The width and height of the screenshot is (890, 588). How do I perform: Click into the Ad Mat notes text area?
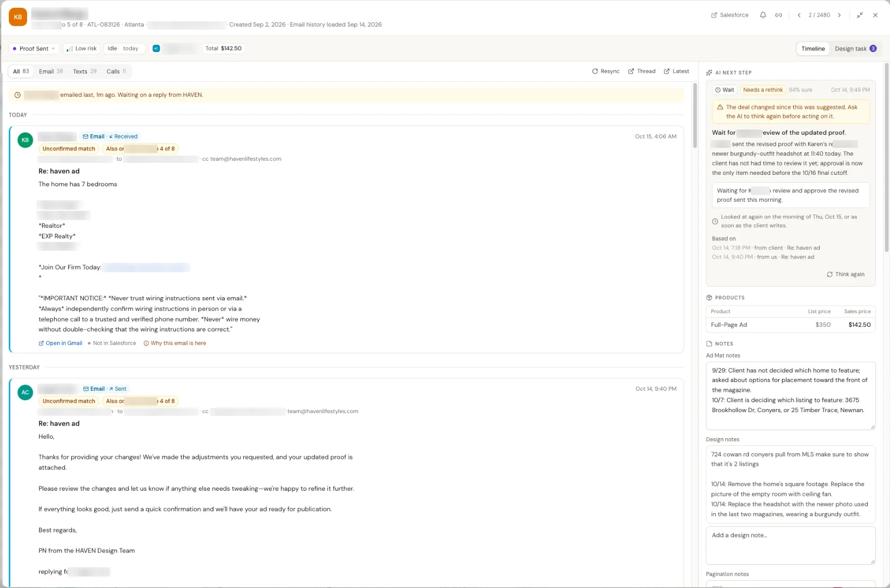pos(791,396)
